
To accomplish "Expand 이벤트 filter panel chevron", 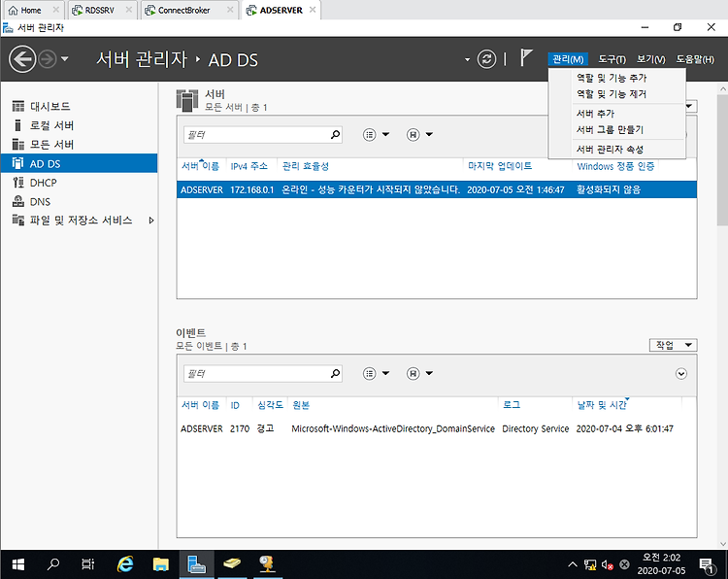I will [x=681, y=374].
